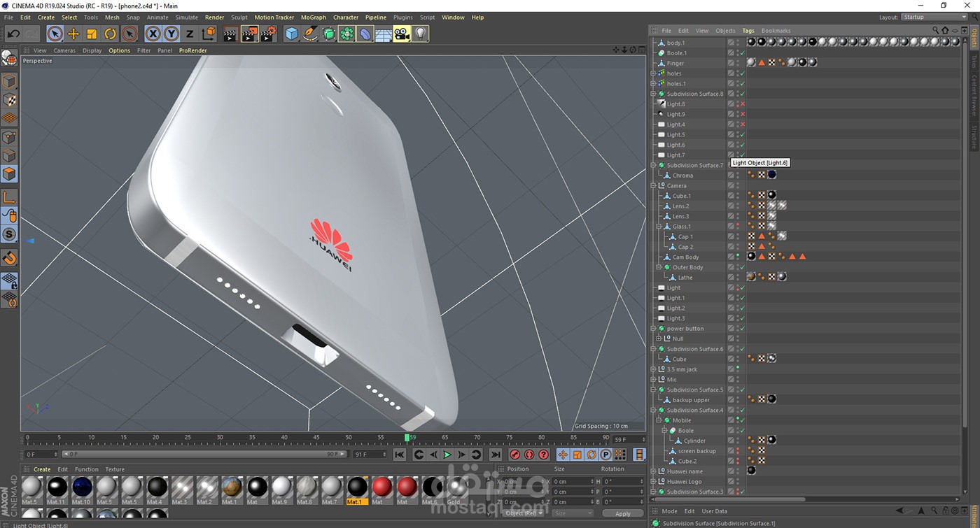
Task: Go to start of animation
Action: click(400, 455)
